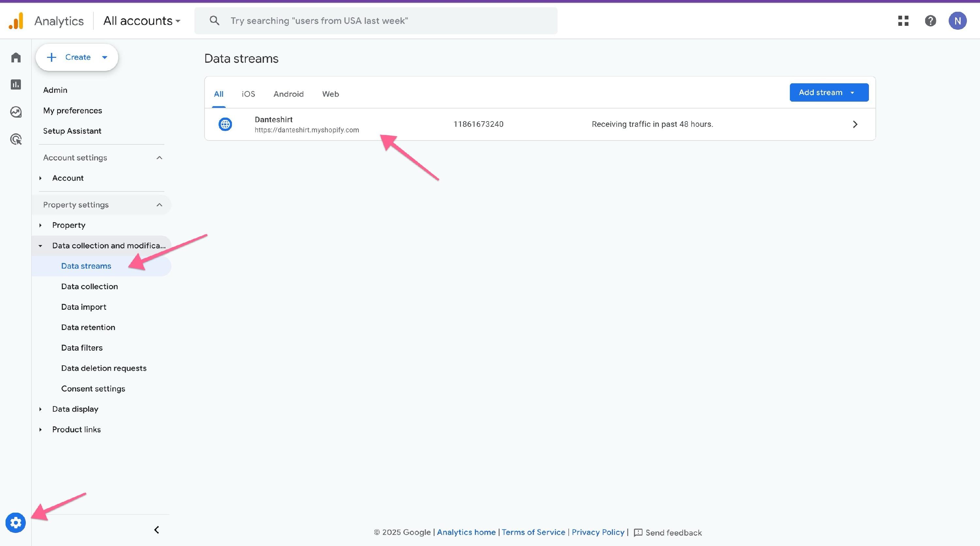
Task: Open Setup Assistant
Action: click(72, 131)
